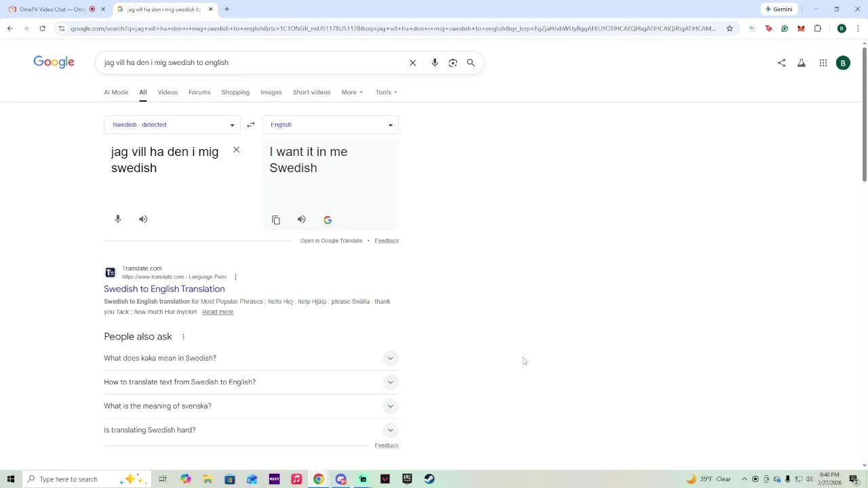The image size is (868, 488).
Task: Open Chrome profile B avatar in toolbar
Action: [842, 28]
